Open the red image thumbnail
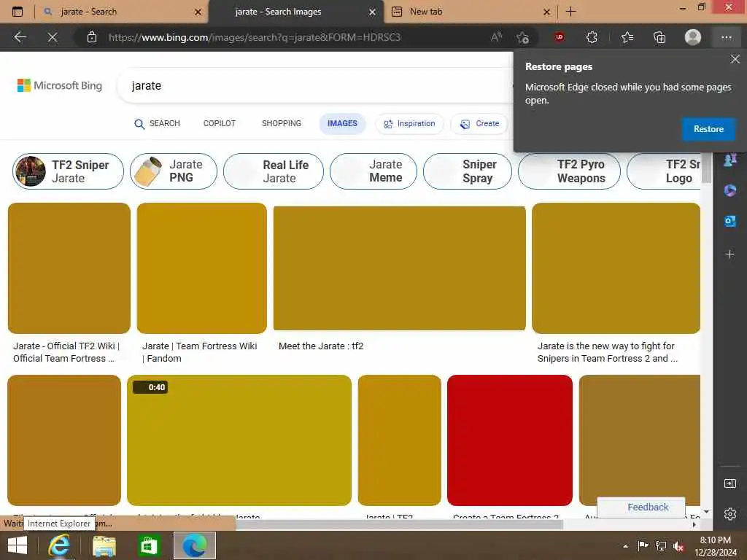747x560 pixels. tap(510, 440)
